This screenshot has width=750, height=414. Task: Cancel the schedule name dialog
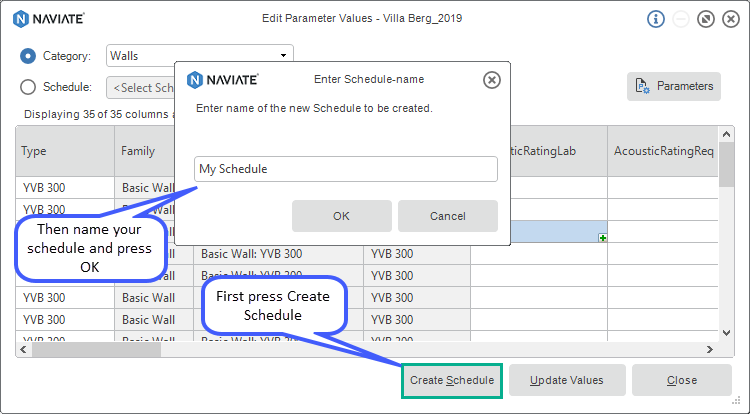click(447, 216)
